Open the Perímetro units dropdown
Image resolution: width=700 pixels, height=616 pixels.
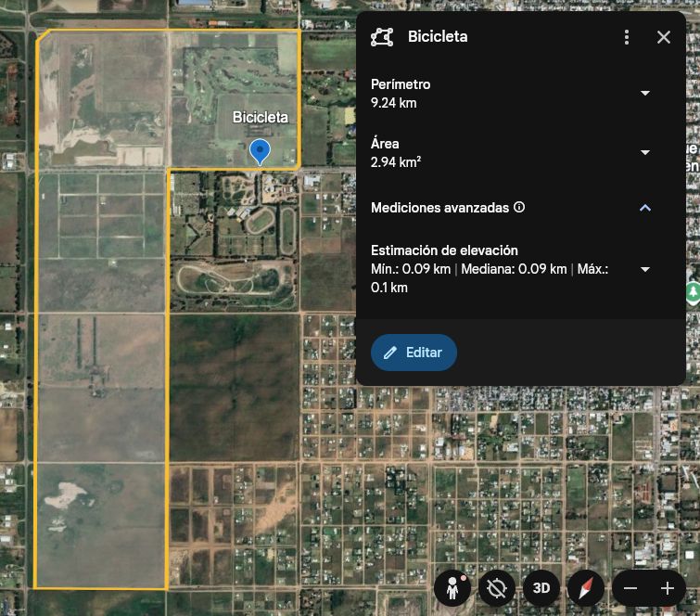[x=645, y=93]
